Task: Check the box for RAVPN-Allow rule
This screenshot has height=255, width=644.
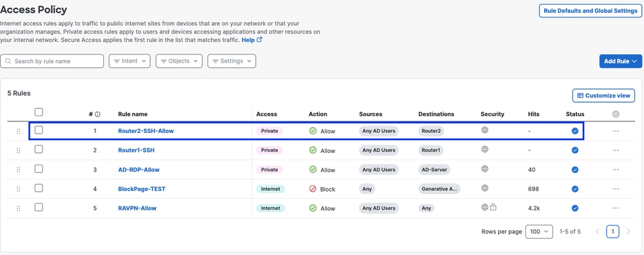Action: point(39,207)
